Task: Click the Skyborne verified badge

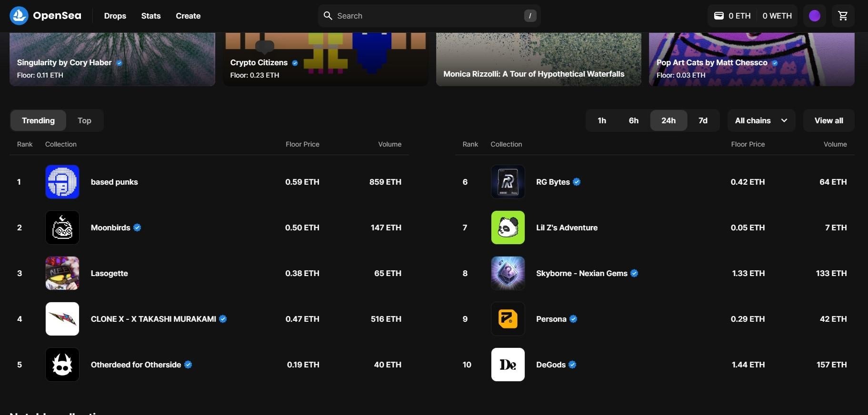Action: (x=634, y=273)
